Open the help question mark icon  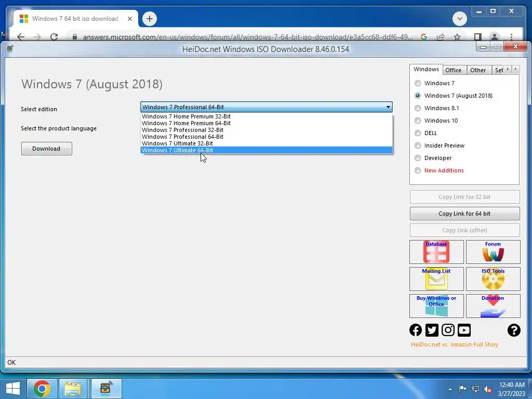[x=514, y=330]
